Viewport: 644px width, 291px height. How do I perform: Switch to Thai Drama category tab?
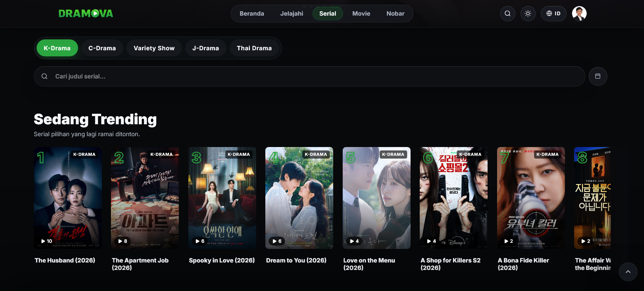point(254,48)
